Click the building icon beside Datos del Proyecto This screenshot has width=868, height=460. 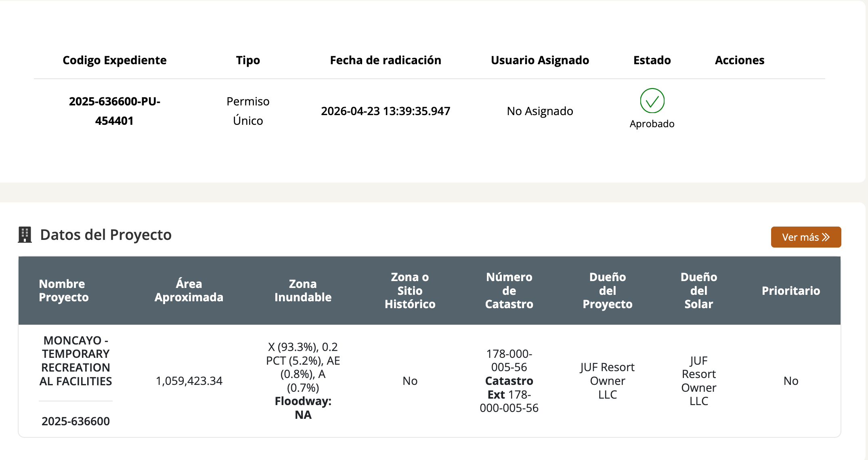25,235
